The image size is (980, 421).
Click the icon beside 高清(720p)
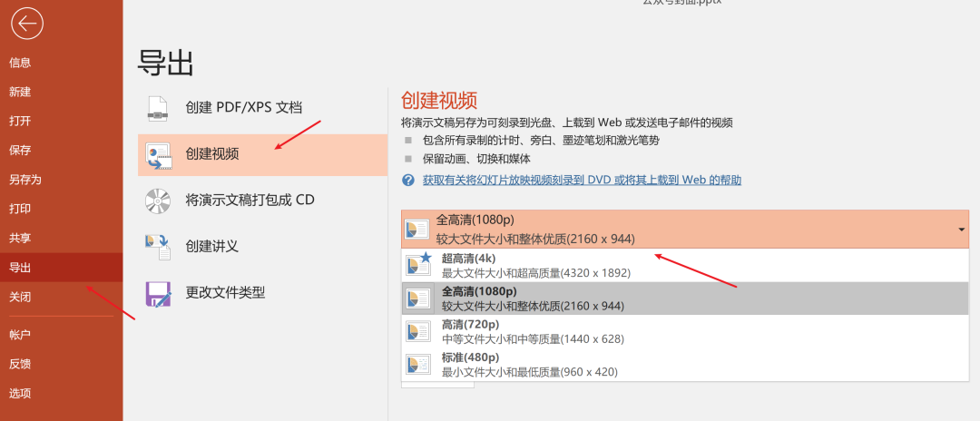(418, 330)
